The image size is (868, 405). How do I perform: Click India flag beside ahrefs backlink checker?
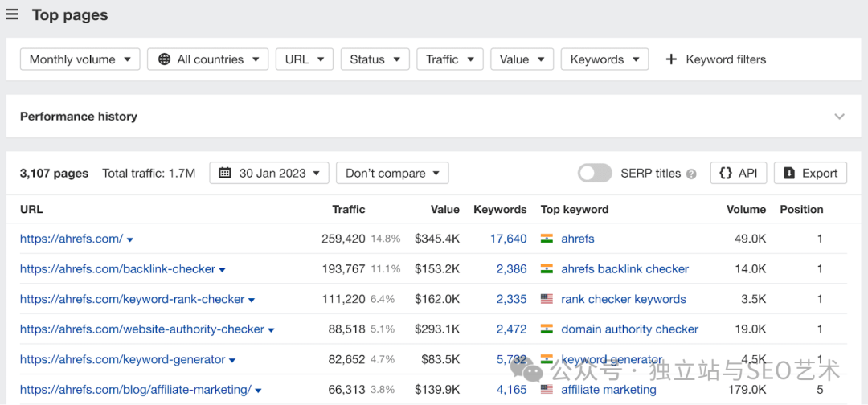point(547,269)
